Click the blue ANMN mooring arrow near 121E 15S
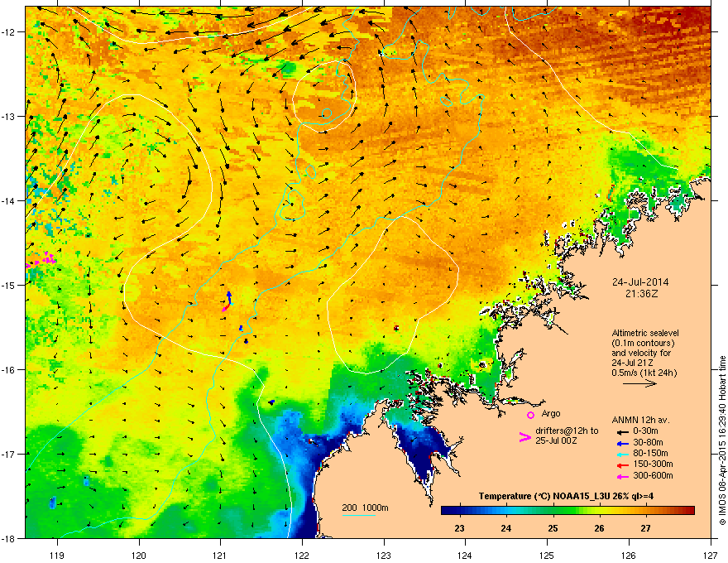 229,298
